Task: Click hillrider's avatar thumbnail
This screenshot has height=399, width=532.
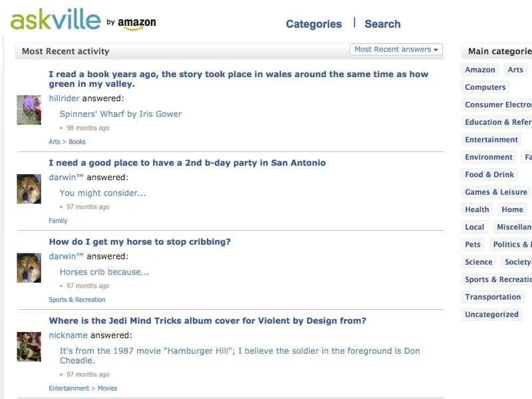Action: tap(29, 110)
